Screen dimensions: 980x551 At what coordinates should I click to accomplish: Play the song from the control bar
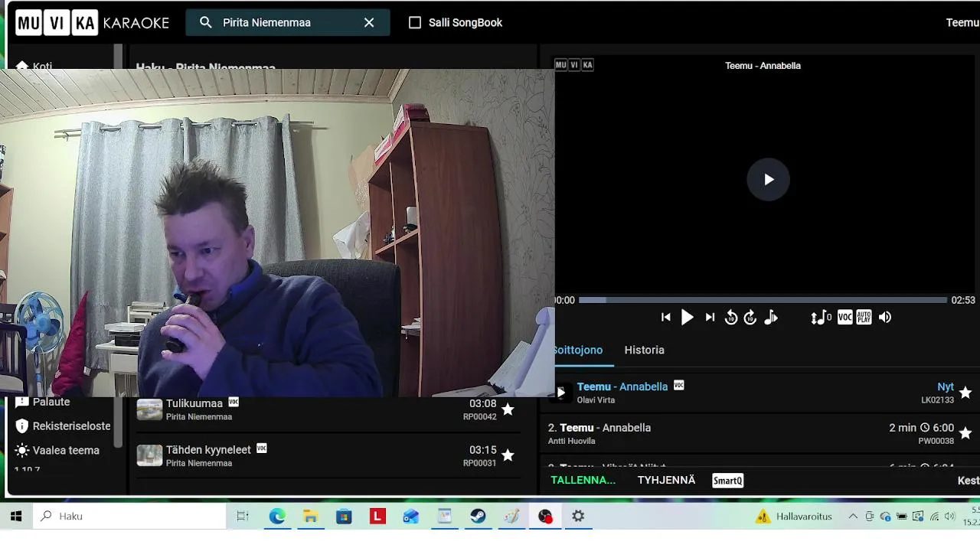(687, 318)
